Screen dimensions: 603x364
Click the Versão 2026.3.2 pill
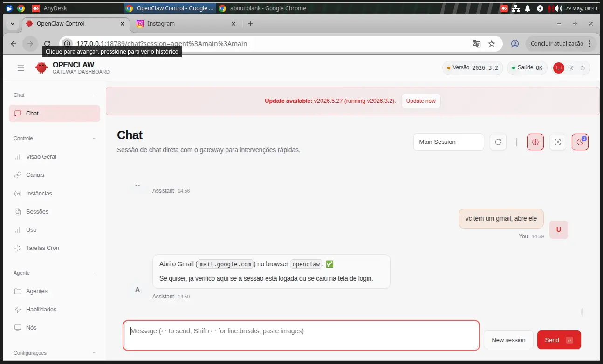tap(473, 68)
